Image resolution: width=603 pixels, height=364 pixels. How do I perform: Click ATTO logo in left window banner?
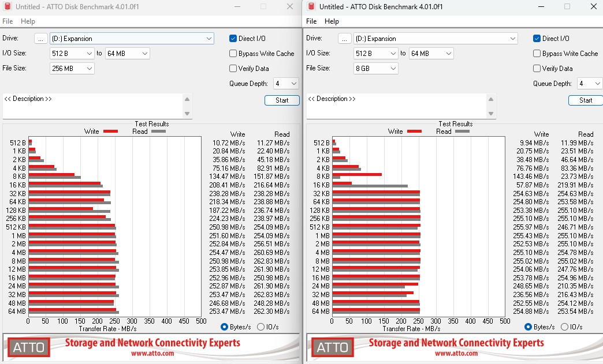[28, 347]
